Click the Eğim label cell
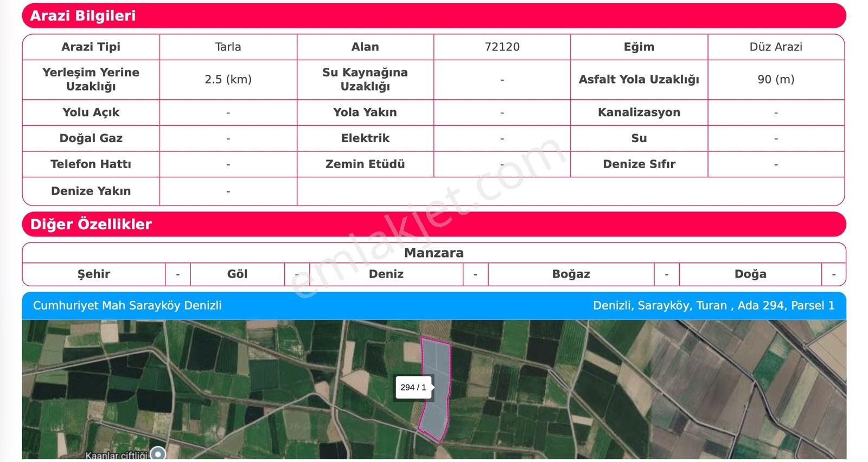Screen dimensions: 868x462 pyautogui.click(x=639, y=47)
